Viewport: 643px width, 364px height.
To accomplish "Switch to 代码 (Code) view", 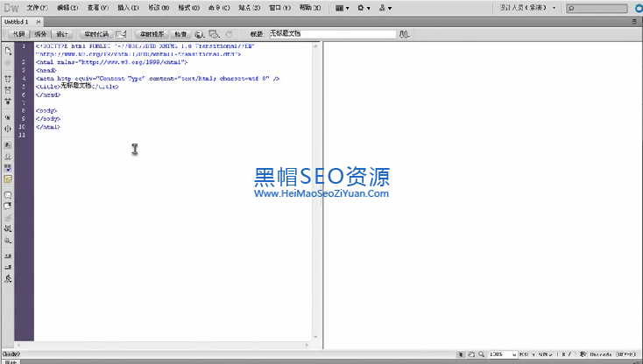I will (x=18, y=33).
